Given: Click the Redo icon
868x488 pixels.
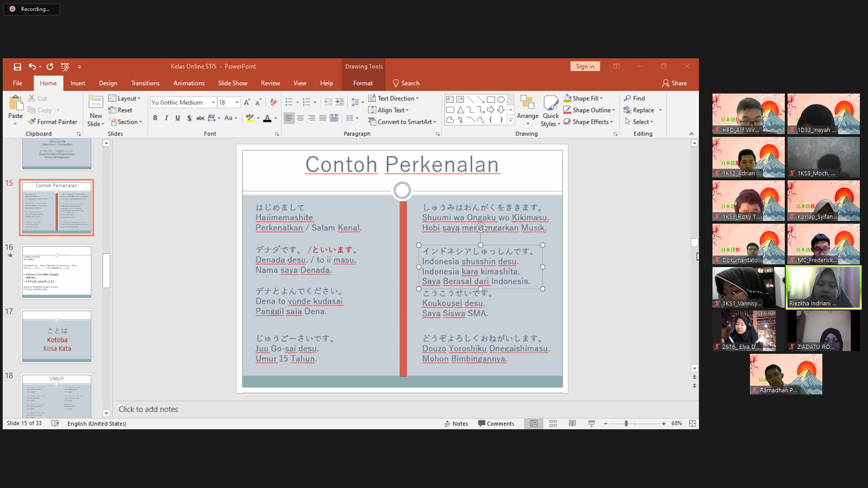Looking at the screenshot, I should tap(50, 67).
